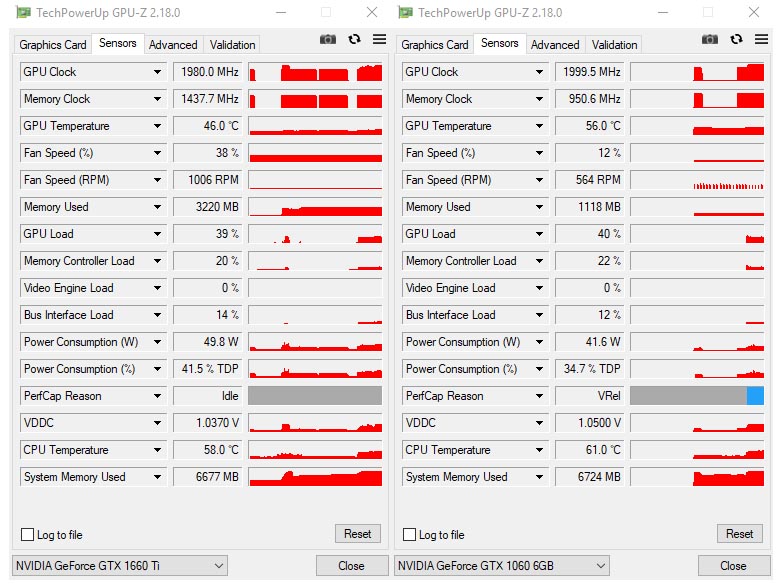
Task: Click GPU Temperature graph in 1060 window
Action: (697, 126)
